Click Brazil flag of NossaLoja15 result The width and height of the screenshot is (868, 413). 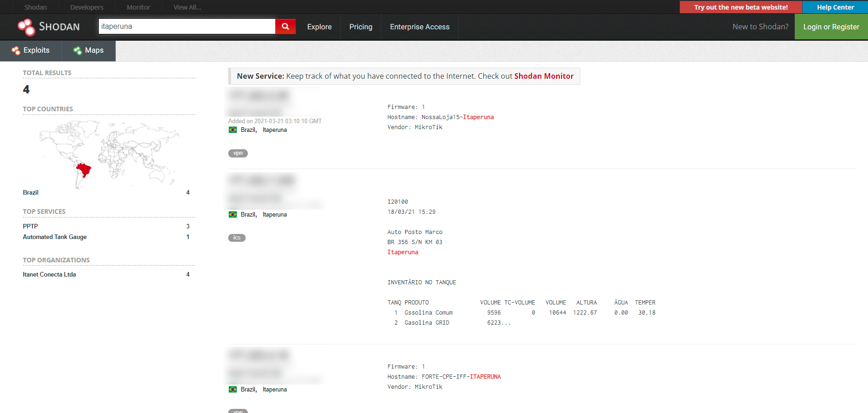tap(233, 130)
